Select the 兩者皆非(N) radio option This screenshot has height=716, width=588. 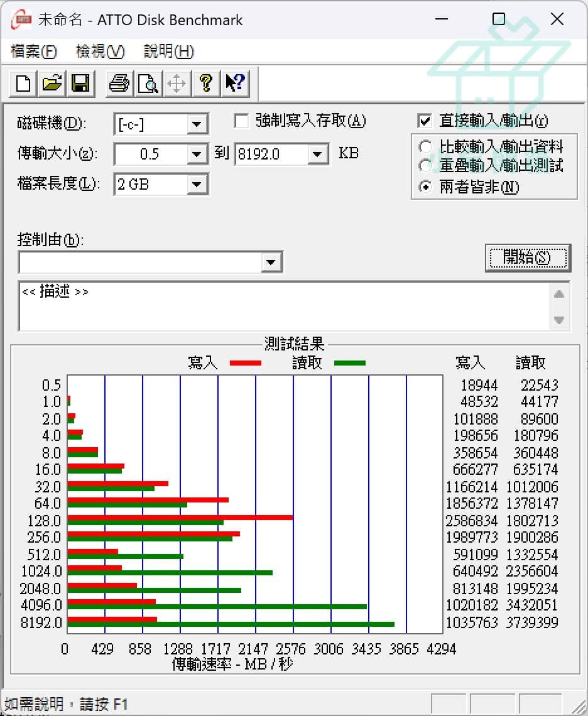click(425, 187)
